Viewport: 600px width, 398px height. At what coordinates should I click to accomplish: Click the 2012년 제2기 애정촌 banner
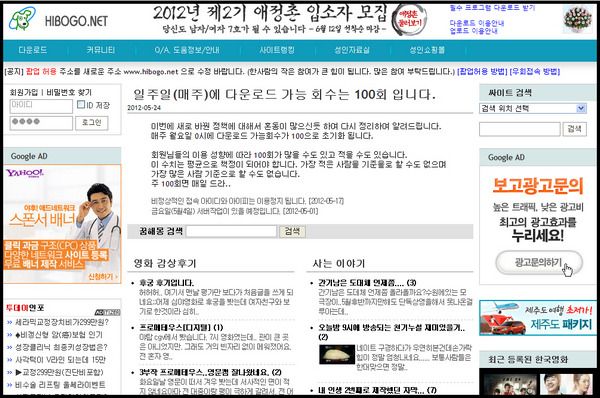[x=289, y=19]
